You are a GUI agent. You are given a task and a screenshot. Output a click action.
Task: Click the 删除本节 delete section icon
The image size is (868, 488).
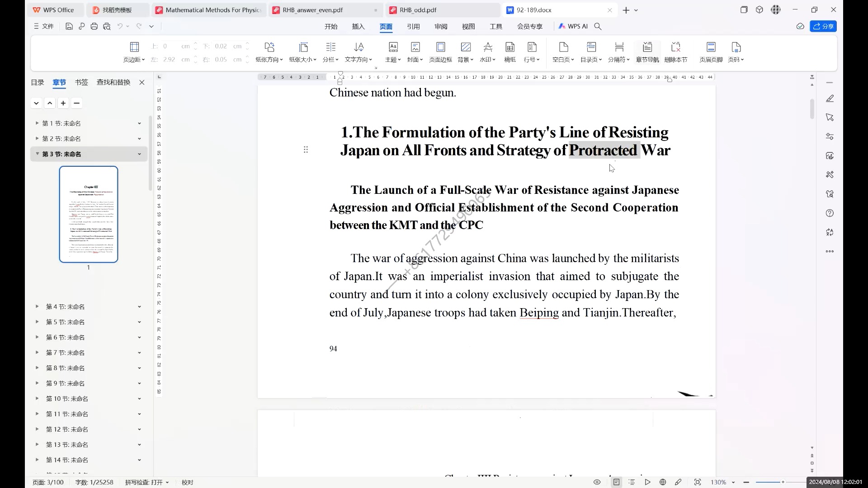click(x=676, y=52)
